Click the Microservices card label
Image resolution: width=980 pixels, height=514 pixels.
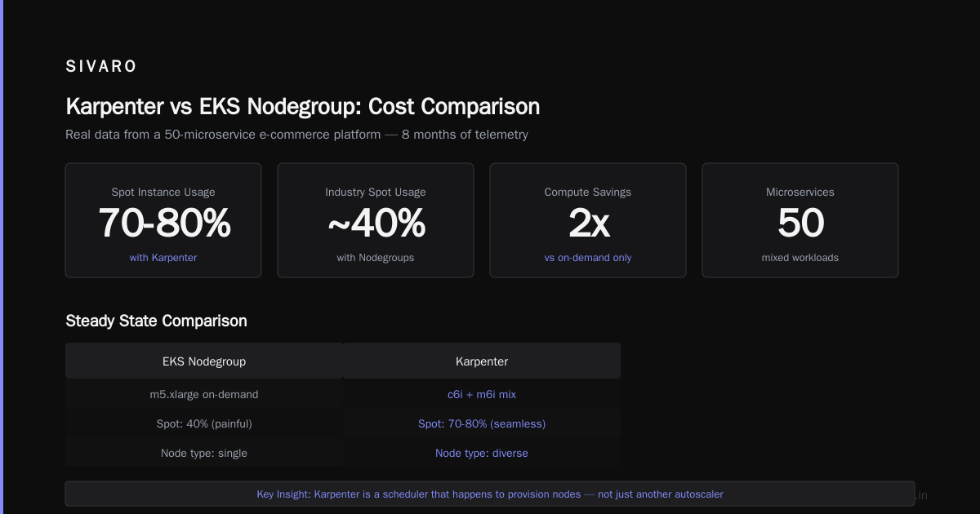point(800,193)
